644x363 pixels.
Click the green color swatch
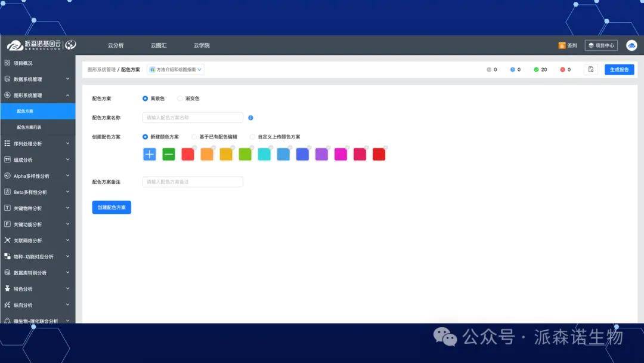pyautogui.click(x=245, y=154)
